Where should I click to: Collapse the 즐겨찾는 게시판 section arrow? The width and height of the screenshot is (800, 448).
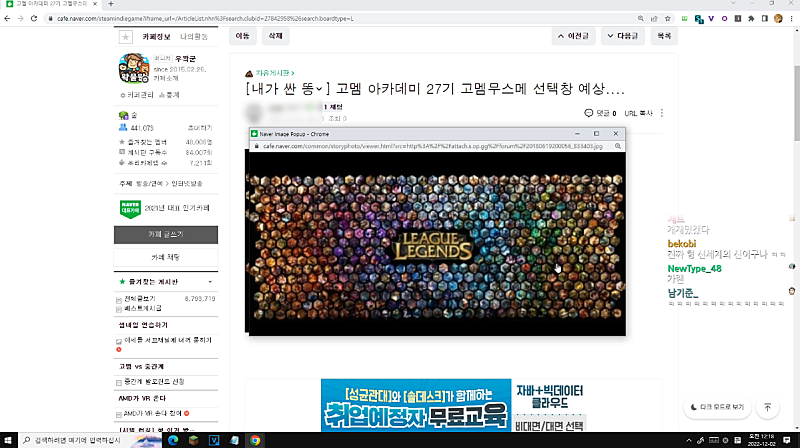211,282
